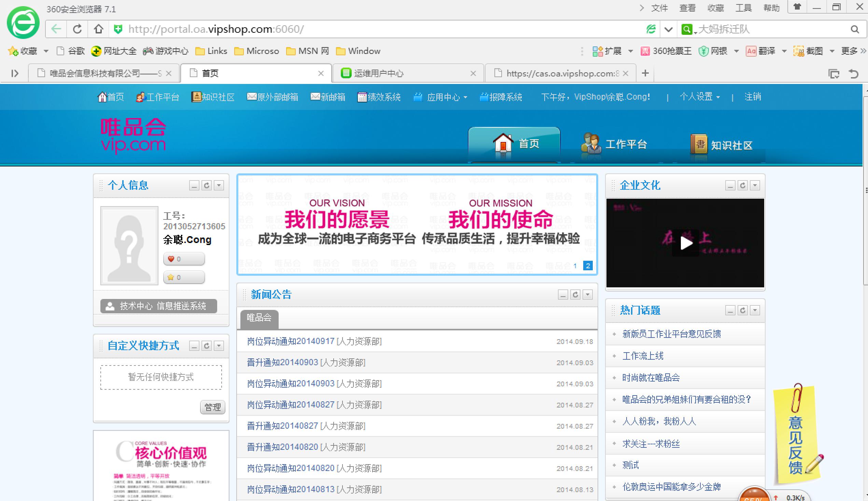Open 绩效系统 in the top nav
Screen dimensions: 868x501
[x=379, y=97]
